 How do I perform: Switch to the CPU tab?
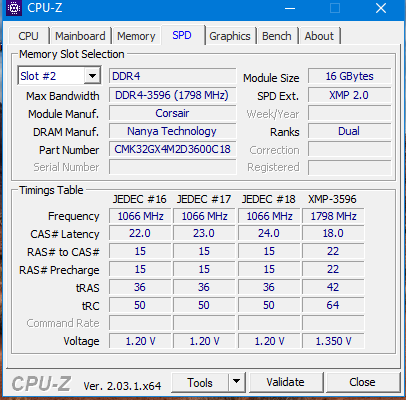(28, 36)
